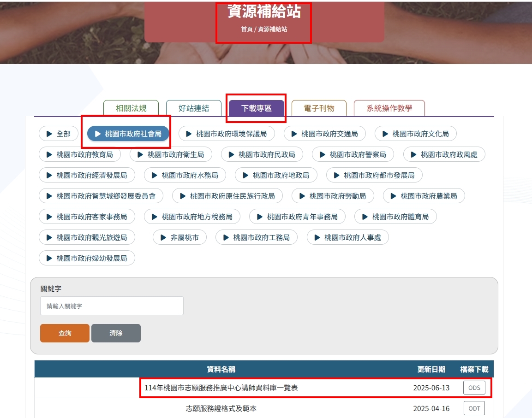Select the 桃園市政府警察局 filter

353,154
